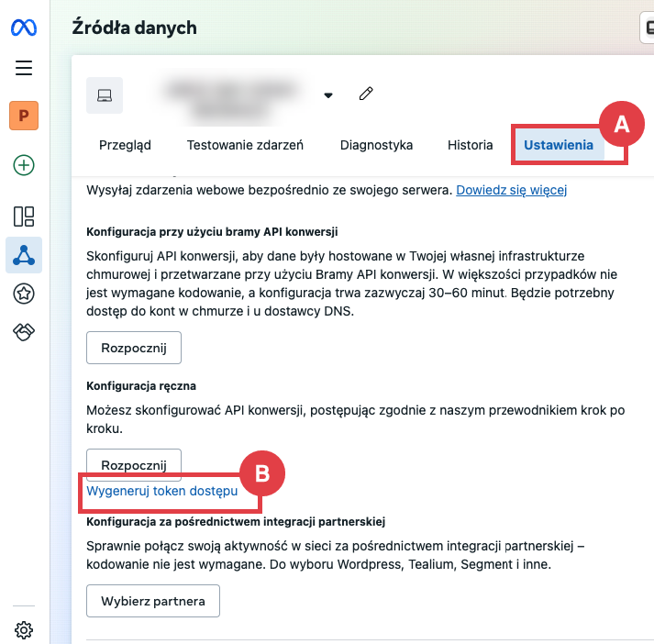Screen dimensions: 654x644
Task: Open the settings gear at sidebar bottom
Action: (24, 629)
